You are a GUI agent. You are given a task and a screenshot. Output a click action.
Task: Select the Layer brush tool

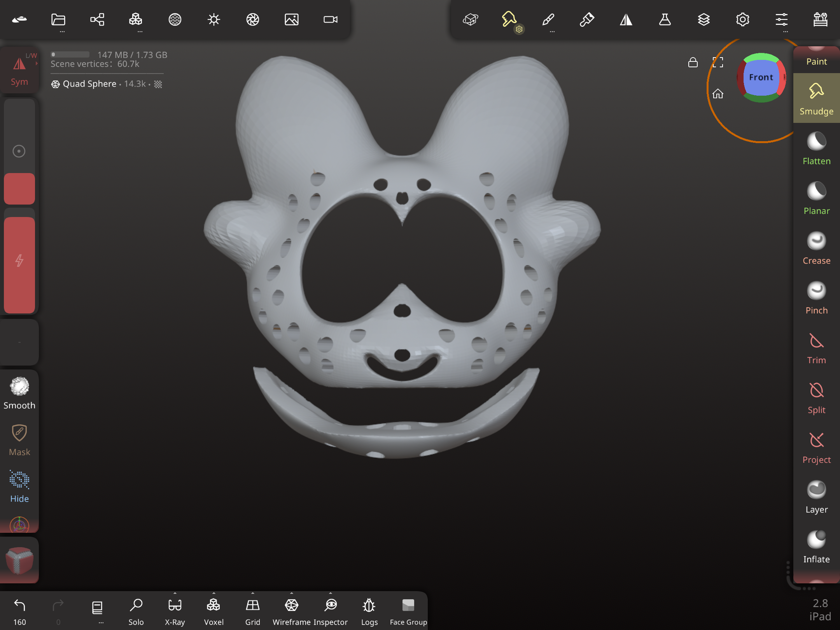tap(817, 497)
